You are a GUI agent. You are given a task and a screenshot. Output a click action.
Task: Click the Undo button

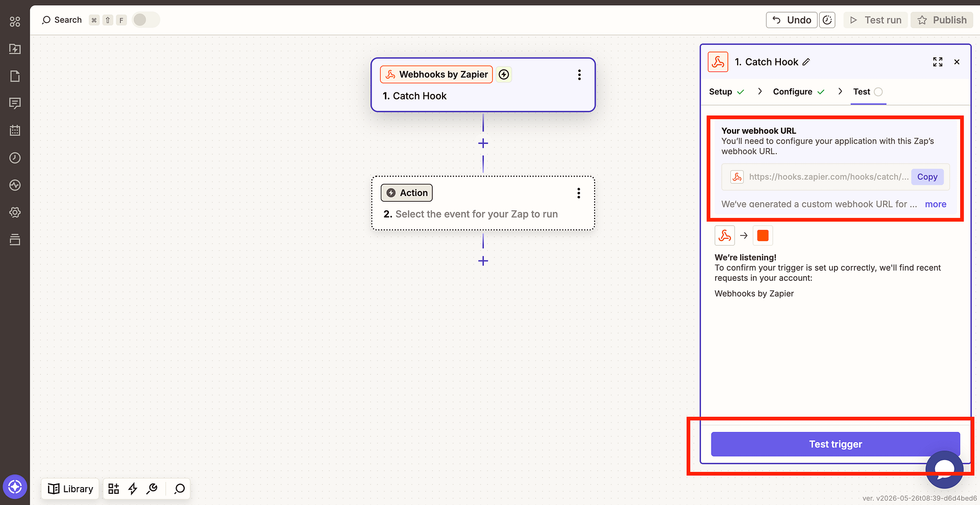click(x=792, y=20)
